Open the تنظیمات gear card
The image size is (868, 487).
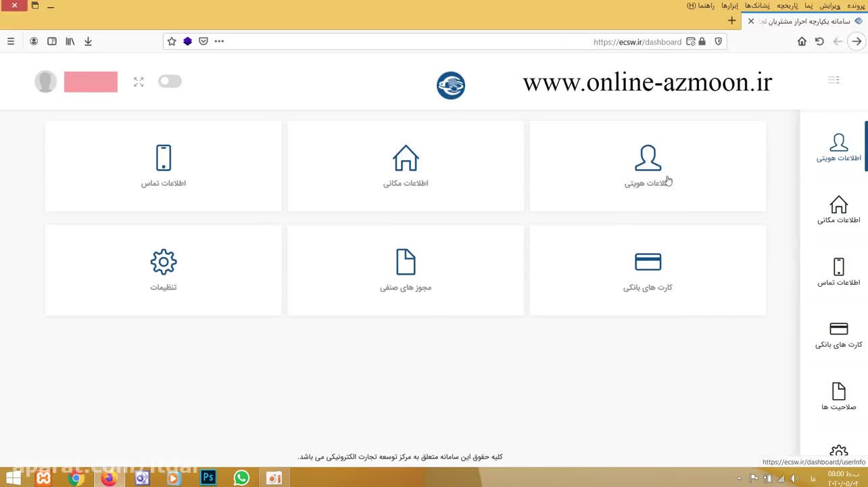[163, 270]
